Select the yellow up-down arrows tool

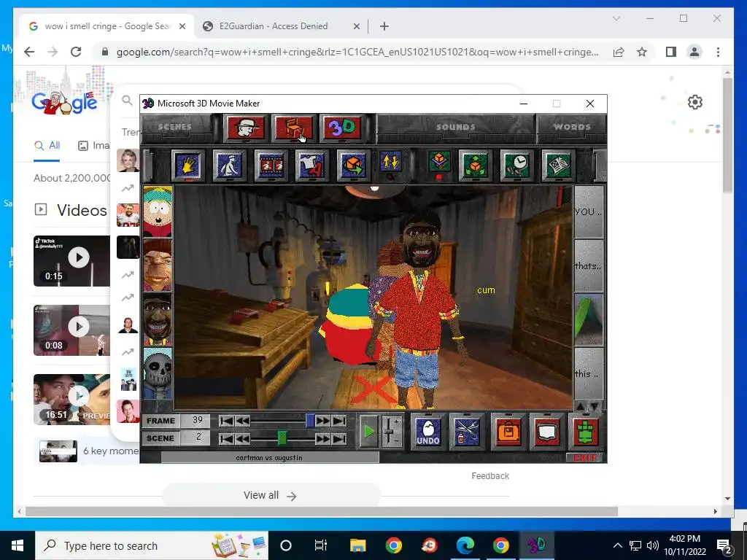pos(391,163)
